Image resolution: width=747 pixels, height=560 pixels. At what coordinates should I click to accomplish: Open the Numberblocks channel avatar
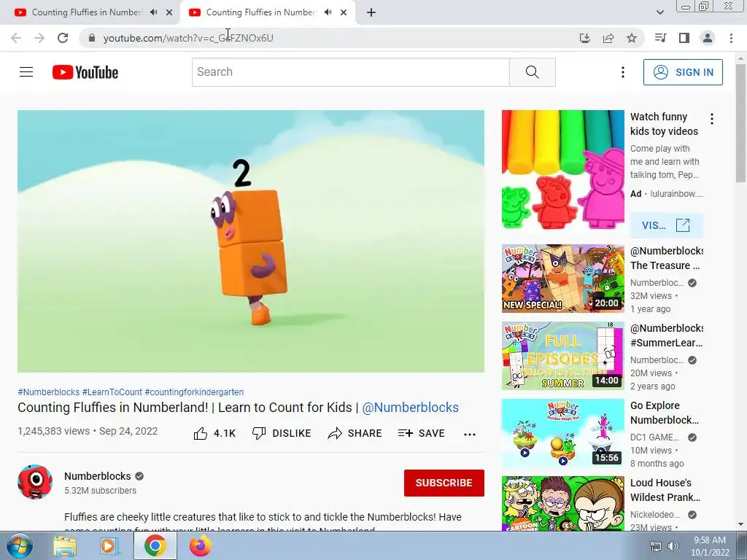point(35,482)
